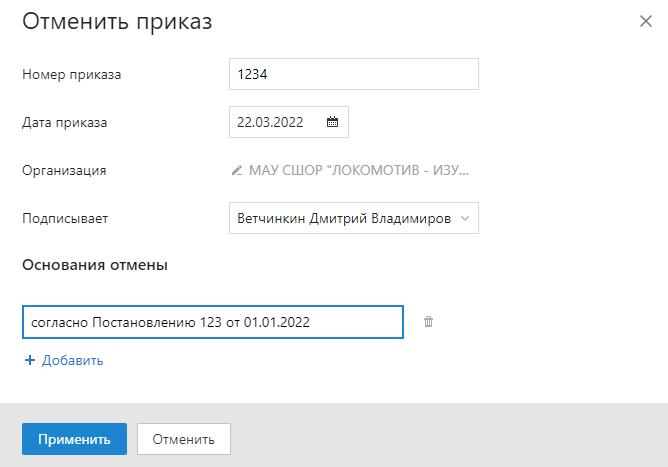Click the reason field согласно Постановлению 123
This screenshot has width=668, height=467.
click(213, 322)
